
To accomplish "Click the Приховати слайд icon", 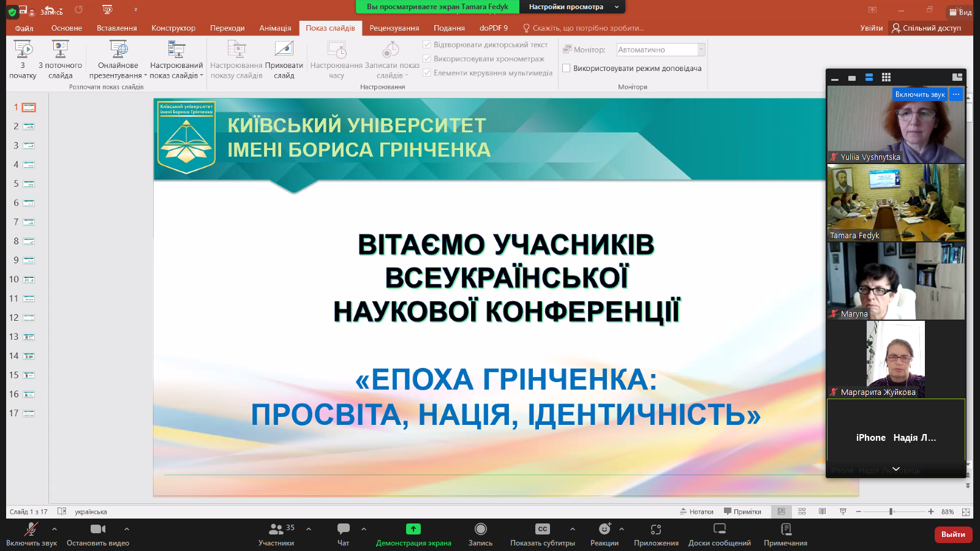I will point(284,50).
